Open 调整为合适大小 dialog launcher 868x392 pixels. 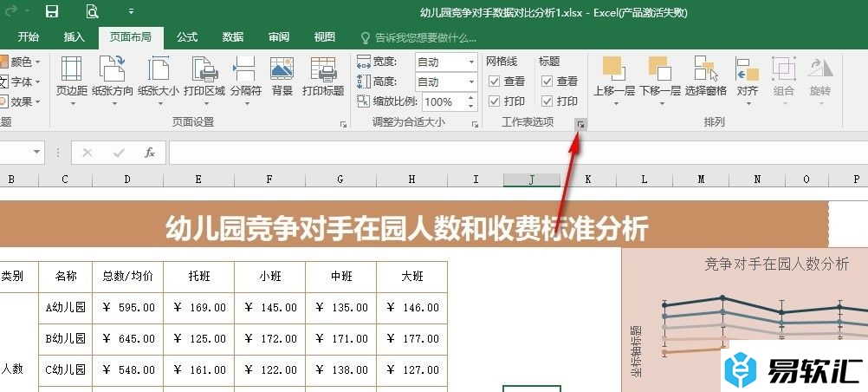tap(475, 125)
